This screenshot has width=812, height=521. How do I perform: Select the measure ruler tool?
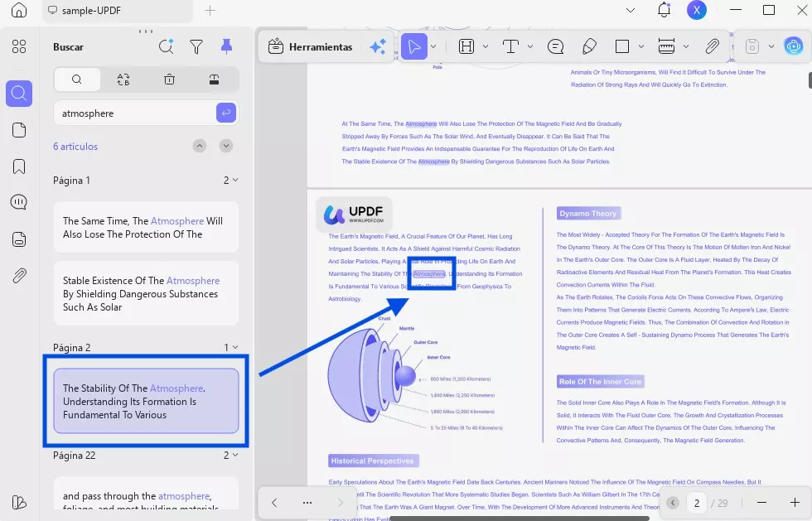(666, 46)
